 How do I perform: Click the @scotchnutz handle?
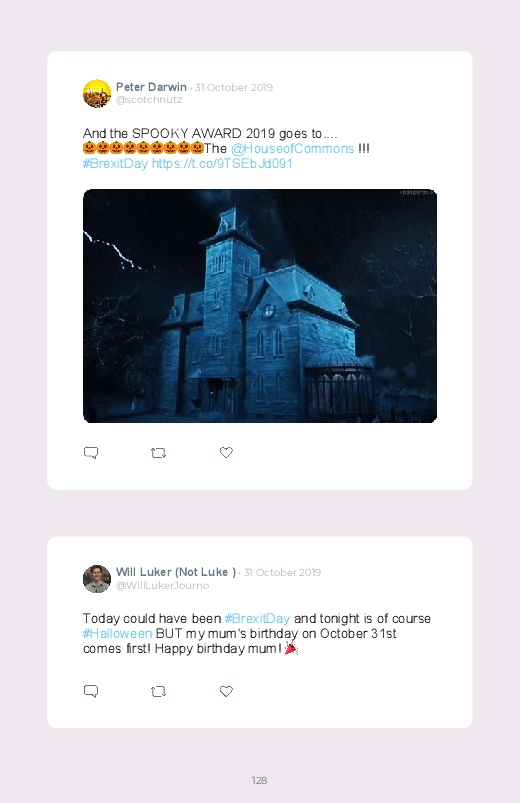click(149, 99)
